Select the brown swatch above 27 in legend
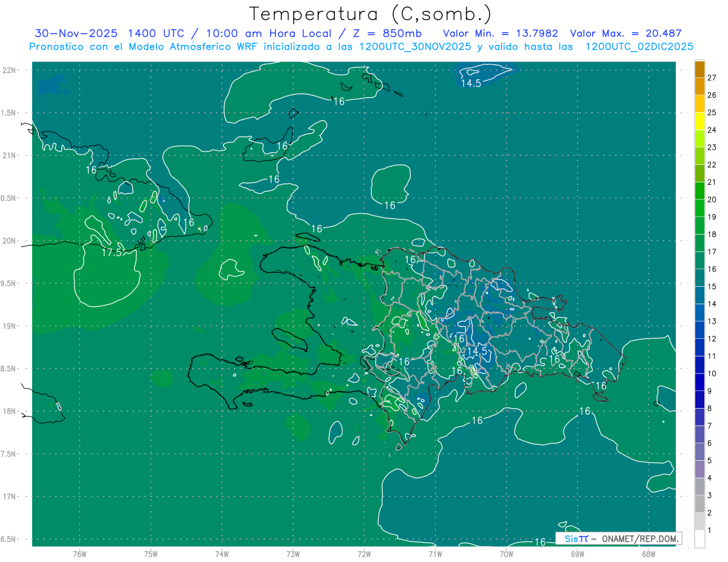This screenshot has height=562, width=728. [x=699, y=69]
